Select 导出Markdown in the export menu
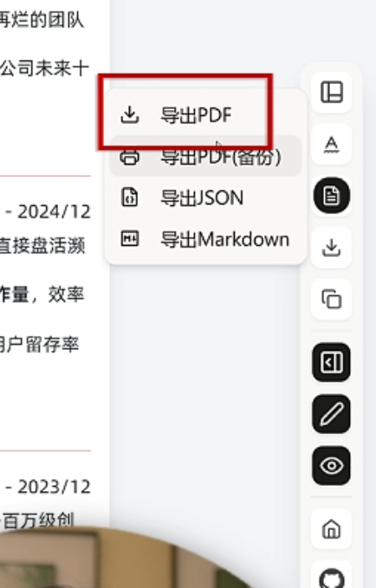Viewport: 376px width, 588px height. [x=205, y=239]
